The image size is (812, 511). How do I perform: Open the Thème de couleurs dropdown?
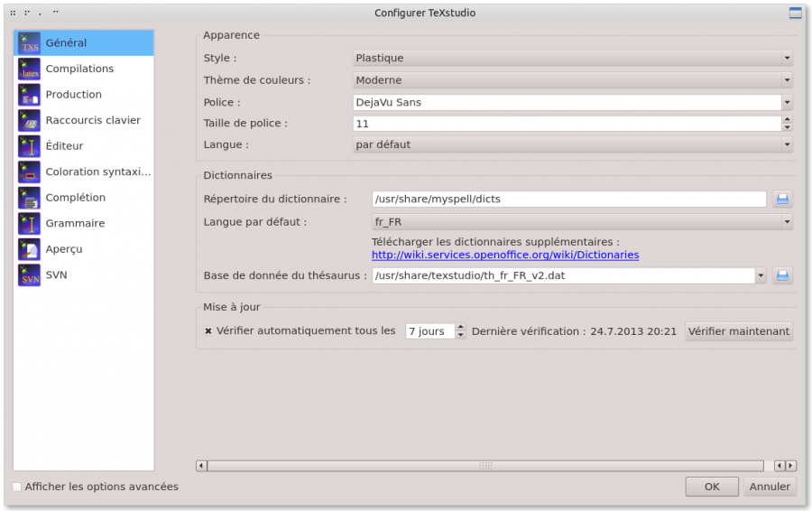tap(572, 80)
